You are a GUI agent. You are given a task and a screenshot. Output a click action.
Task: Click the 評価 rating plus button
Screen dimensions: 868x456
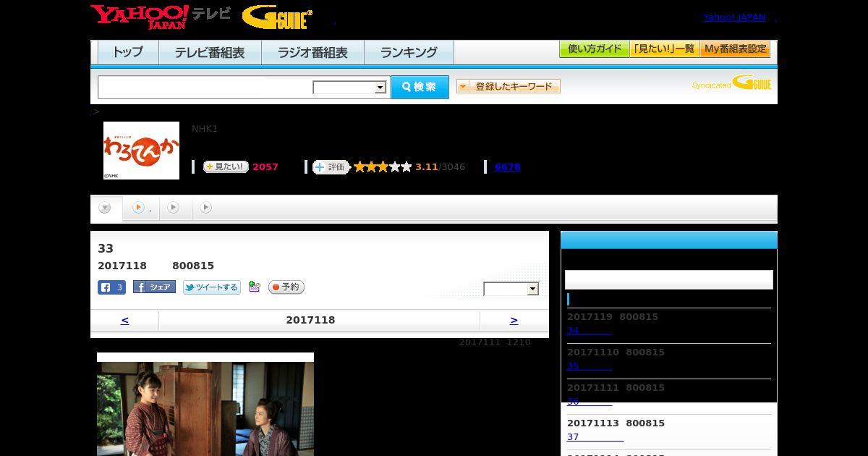pyautogui.click(x=331, y=167)
